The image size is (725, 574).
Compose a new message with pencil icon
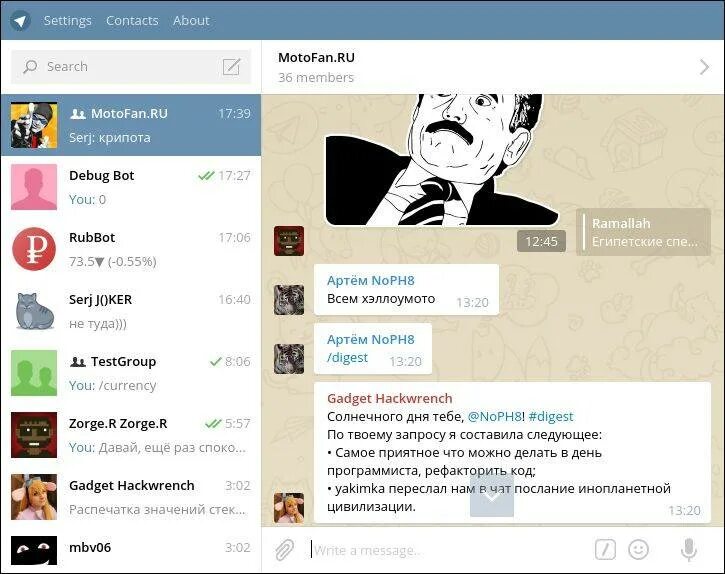231,67
